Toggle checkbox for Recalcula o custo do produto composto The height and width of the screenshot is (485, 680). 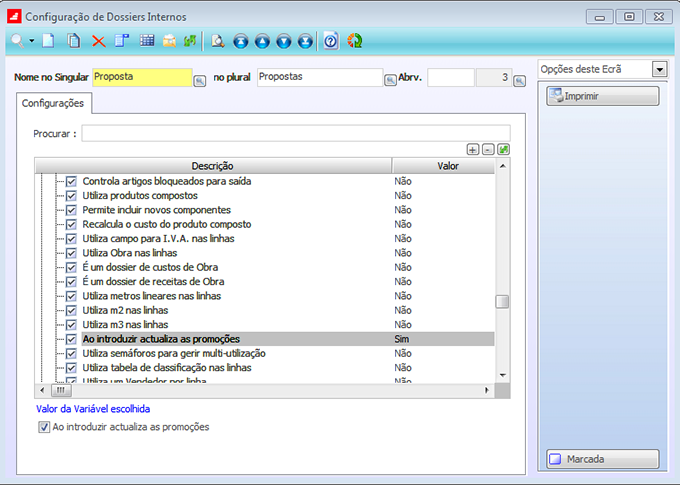[x=71, y=224]
